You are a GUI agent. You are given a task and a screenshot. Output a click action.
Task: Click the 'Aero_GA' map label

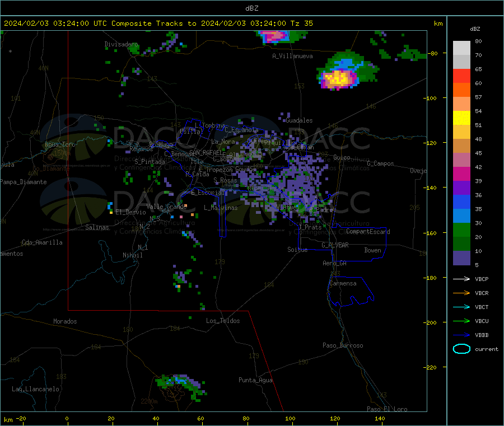pyautogui.click(x=335, y=263)
